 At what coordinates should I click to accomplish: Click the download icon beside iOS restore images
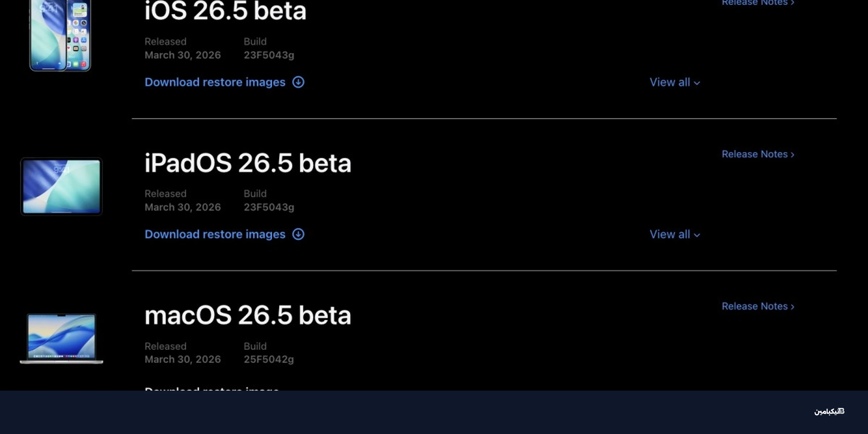click(298, 82)
